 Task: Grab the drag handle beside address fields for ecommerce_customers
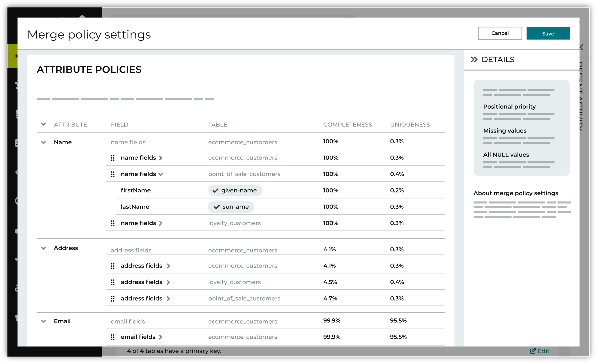coord(113,266)
